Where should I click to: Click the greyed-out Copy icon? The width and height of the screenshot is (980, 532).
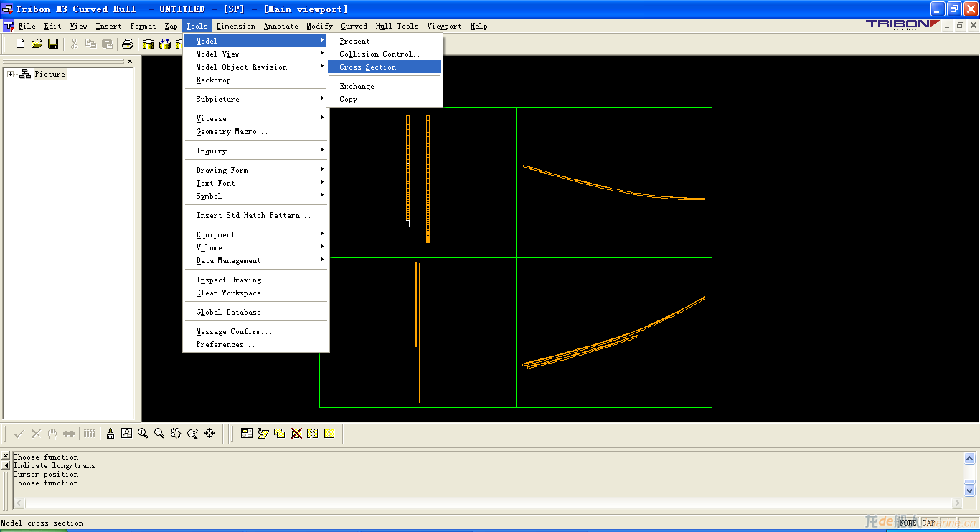tap(90, 44)
